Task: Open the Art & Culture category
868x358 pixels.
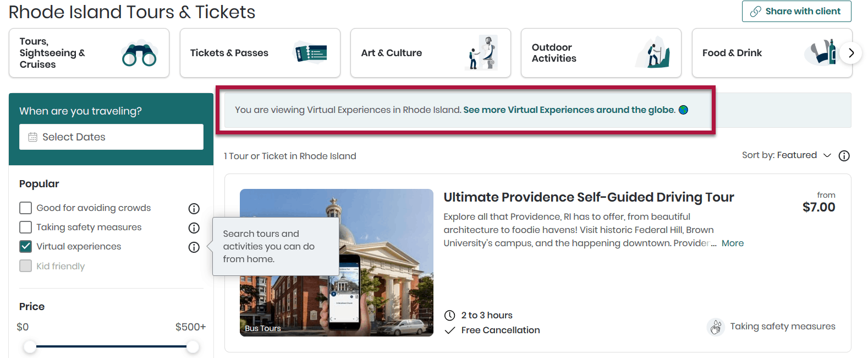Action: coord(431,53)
